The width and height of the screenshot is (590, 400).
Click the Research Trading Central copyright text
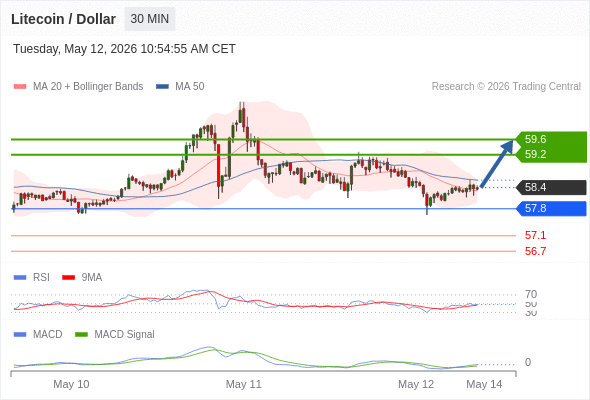[506, 87]
